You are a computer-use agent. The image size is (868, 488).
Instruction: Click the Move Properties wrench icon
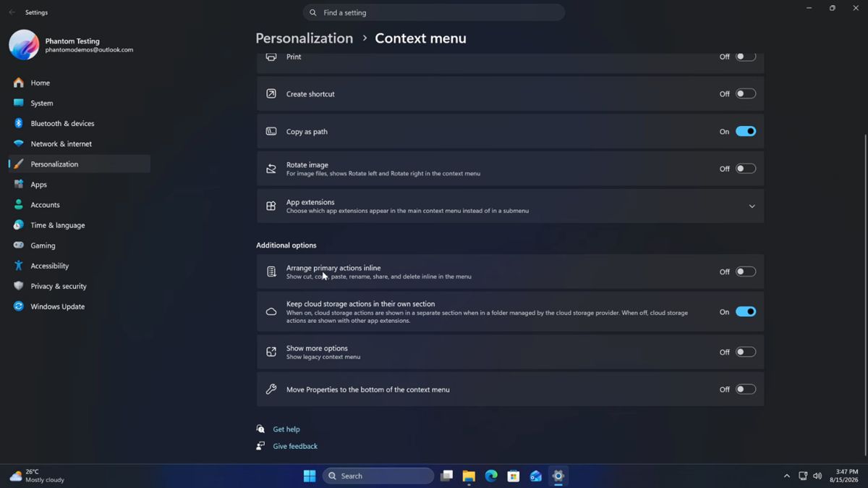[x=271, y=390]
